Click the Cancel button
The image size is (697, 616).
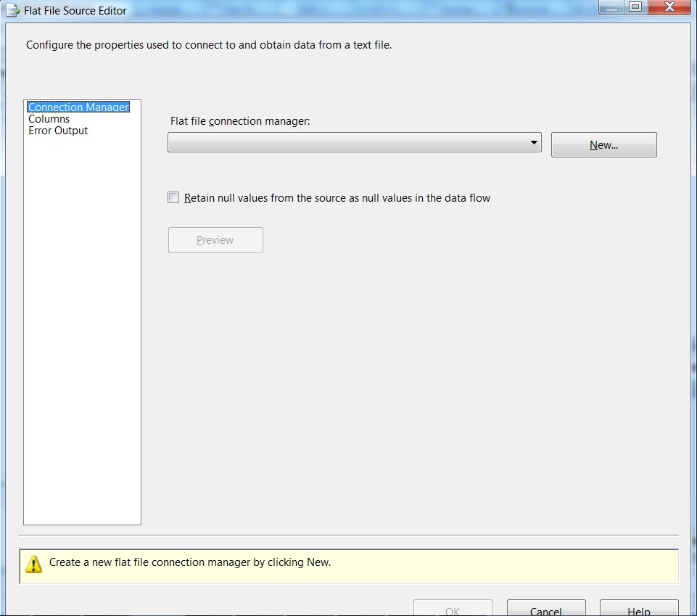(x=546, y=609)
